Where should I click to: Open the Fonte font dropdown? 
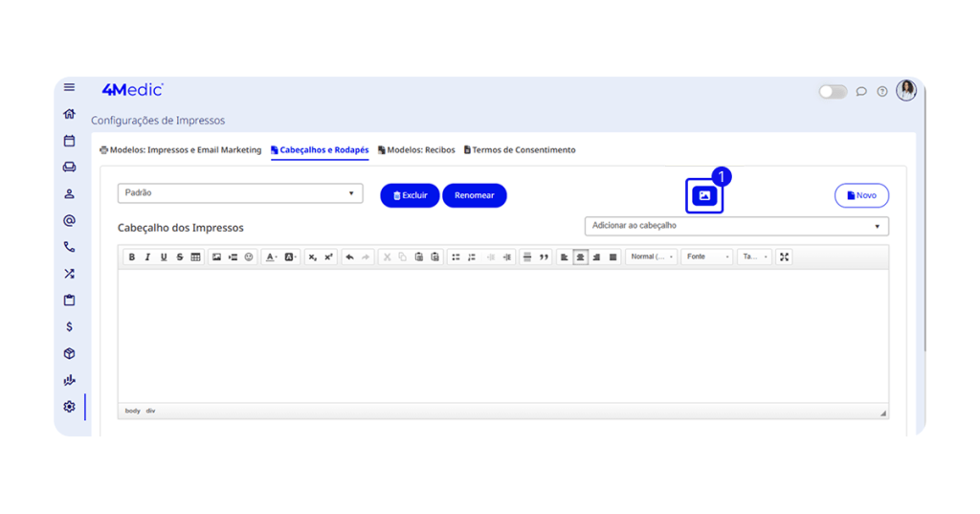707,257
